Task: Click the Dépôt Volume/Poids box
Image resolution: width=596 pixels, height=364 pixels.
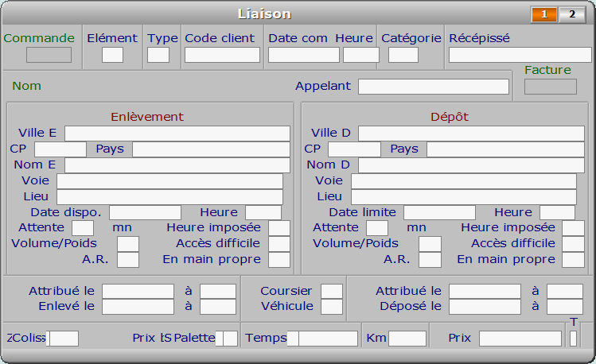Action: click(430, 244)
